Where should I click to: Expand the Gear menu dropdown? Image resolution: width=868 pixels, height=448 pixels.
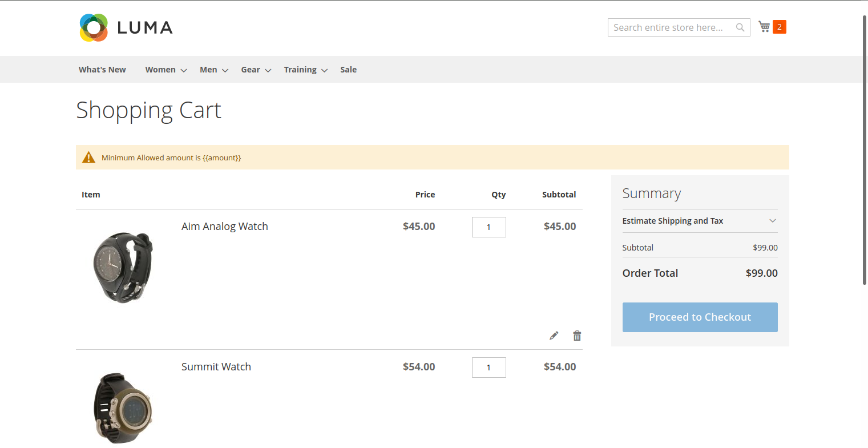click(x=255, y=70)
